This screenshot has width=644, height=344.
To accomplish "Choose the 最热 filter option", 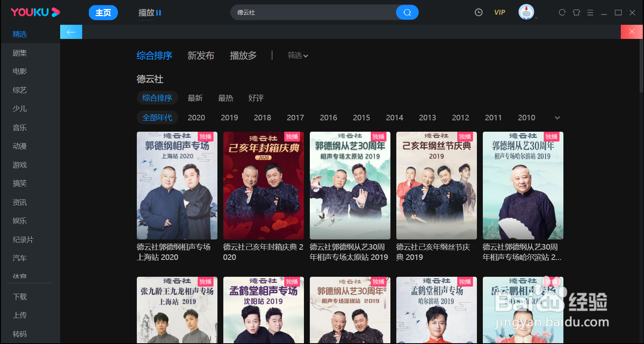I will 226,98.
